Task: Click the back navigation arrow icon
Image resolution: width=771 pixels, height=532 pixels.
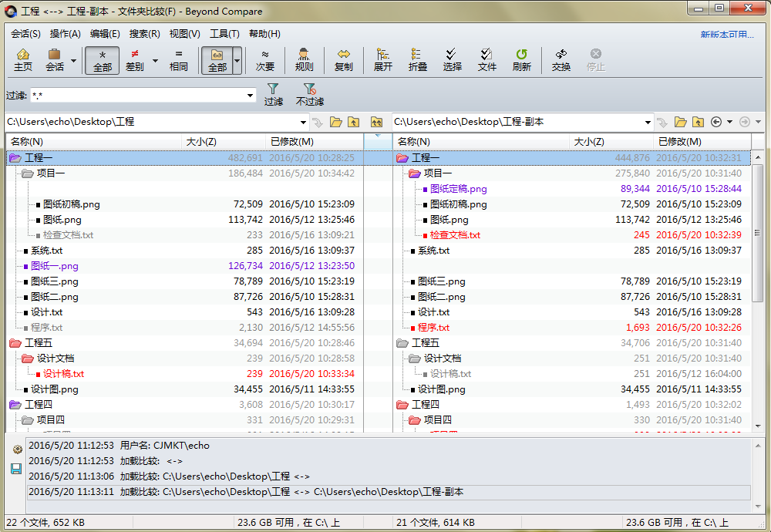Action: click(716, 122)
